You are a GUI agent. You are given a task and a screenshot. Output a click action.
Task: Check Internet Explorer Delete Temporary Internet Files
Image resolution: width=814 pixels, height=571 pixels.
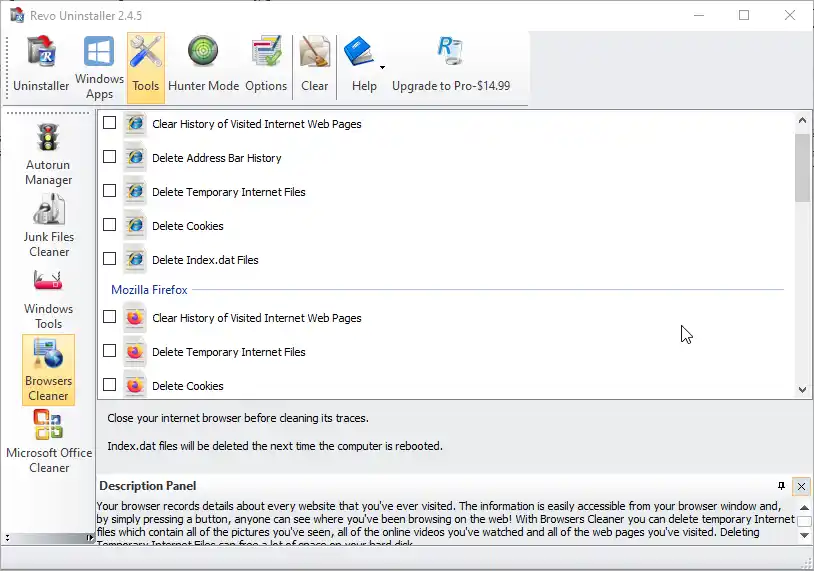click(110, 191)
